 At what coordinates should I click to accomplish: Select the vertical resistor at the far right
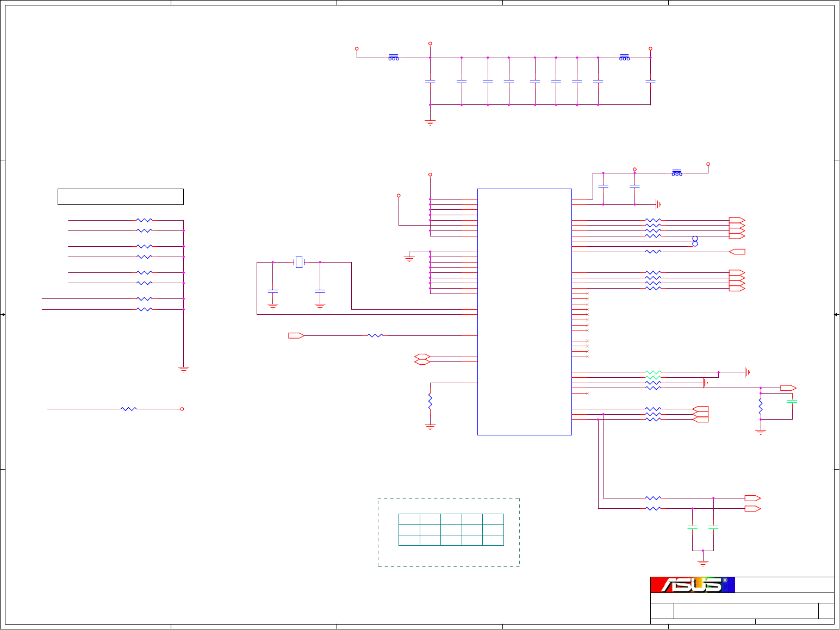(761, 406)
